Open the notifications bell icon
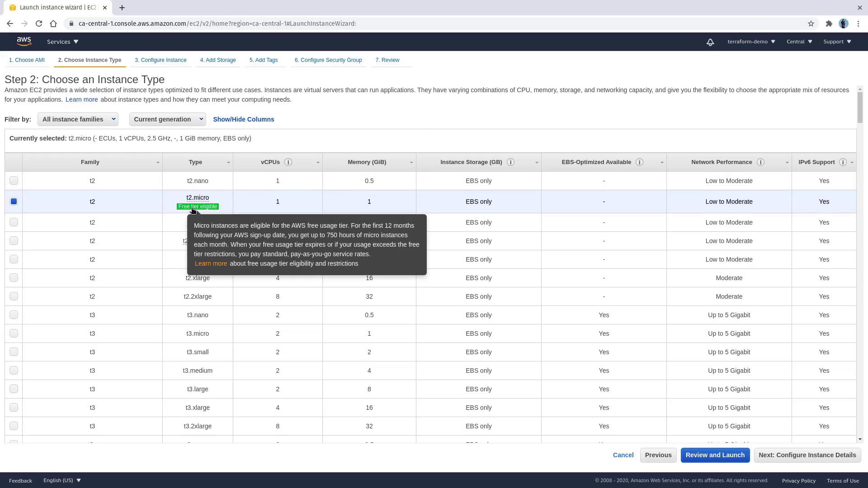Image resolution: width=868 pixels, height=488 pixels. (710, 42)
